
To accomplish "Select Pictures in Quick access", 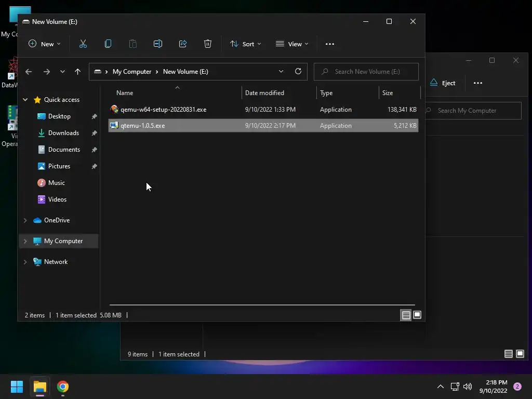I will coord(59,166).
